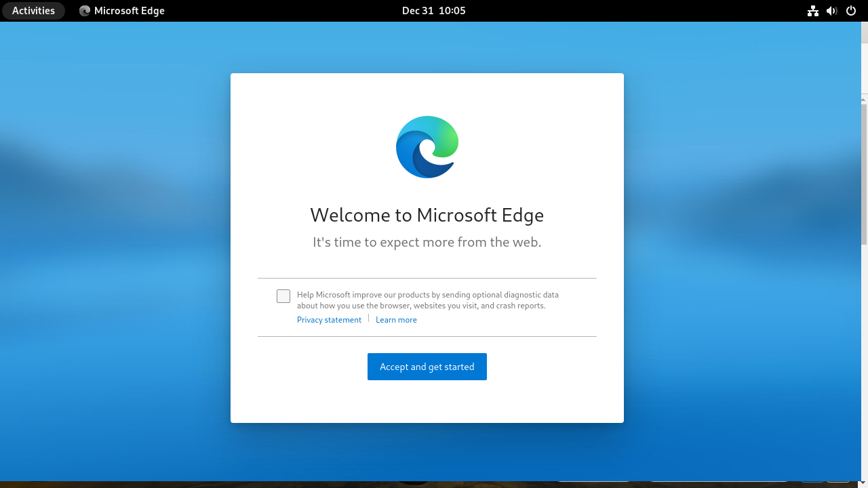The height and width of the screenshot is (488, 868).
Task: Toggle diagnostics by clicking its description text
Action: click(x=427, y=300)
